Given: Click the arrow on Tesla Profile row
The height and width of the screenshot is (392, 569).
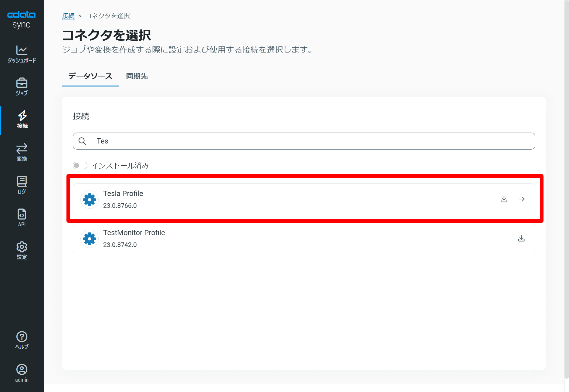Looking at the screenshot, I should click(522, 199).
